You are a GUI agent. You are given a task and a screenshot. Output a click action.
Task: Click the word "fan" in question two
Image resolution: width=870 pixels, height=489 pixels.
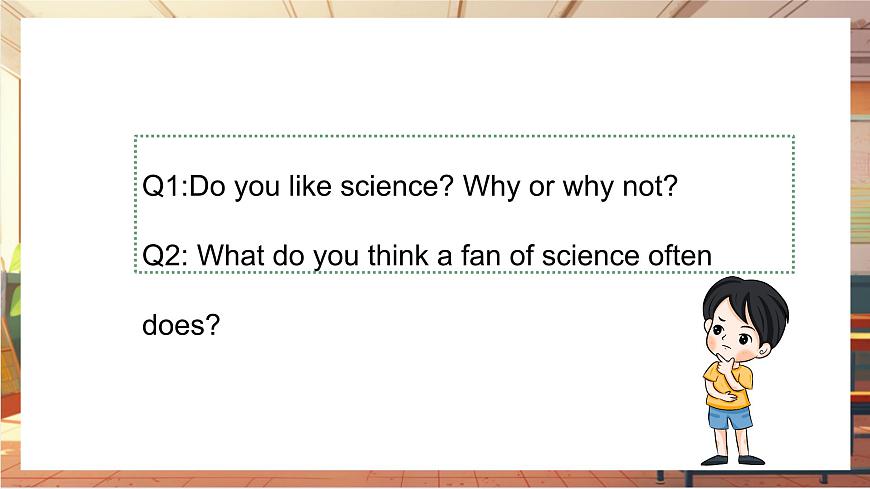480,256
